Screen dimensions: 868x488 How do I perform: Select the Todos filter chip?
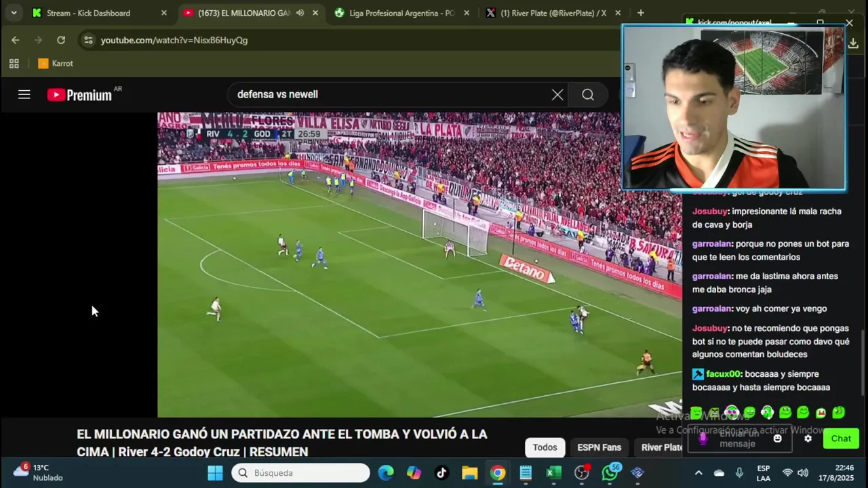[x=545, y=447]
